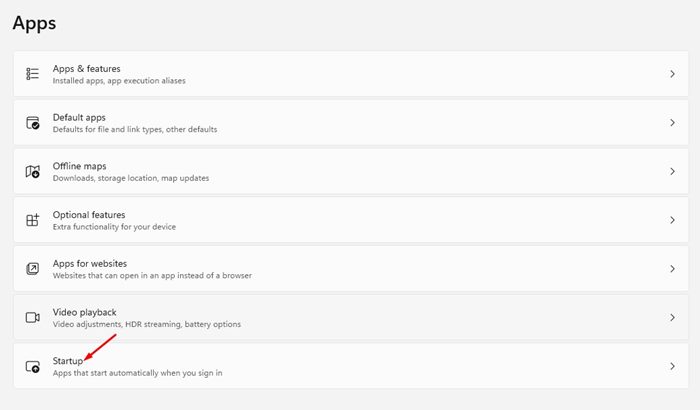This screenshot has width=700, height=410.
Task: Click the Video playback camera icon
Action: point(32,318)
